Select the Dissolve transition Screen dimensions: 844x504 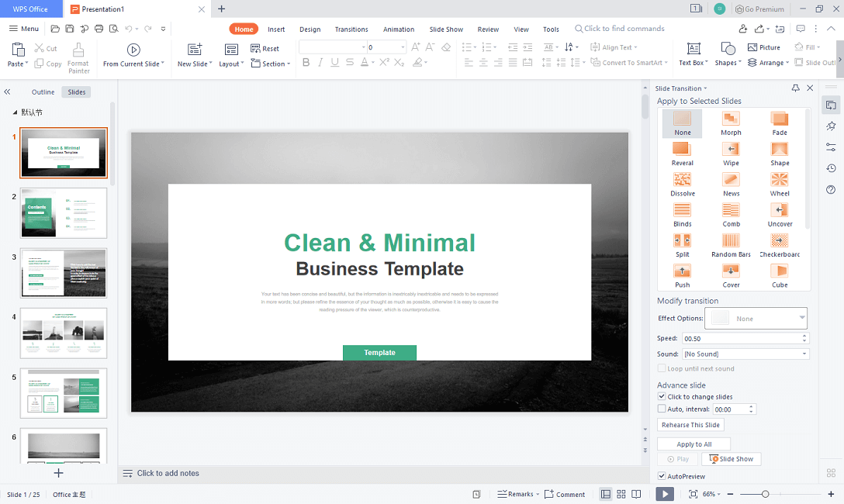(x=683, y=185)
